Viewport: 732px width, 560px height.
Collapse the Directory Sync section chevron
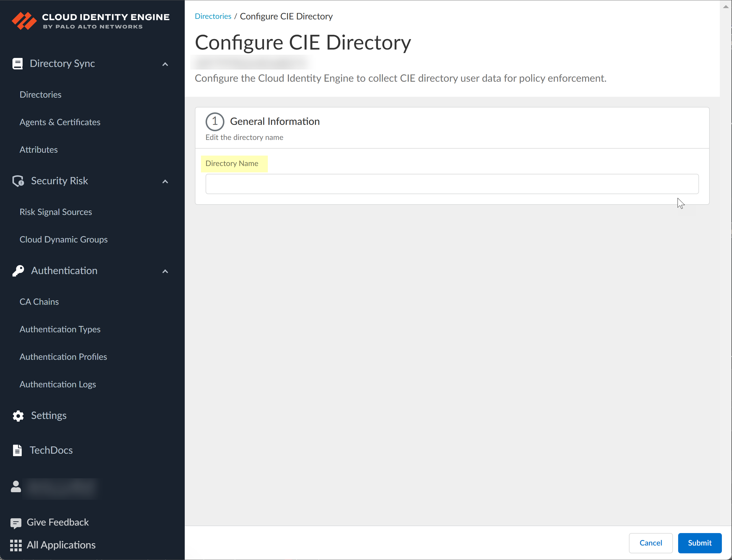point(165,64)
